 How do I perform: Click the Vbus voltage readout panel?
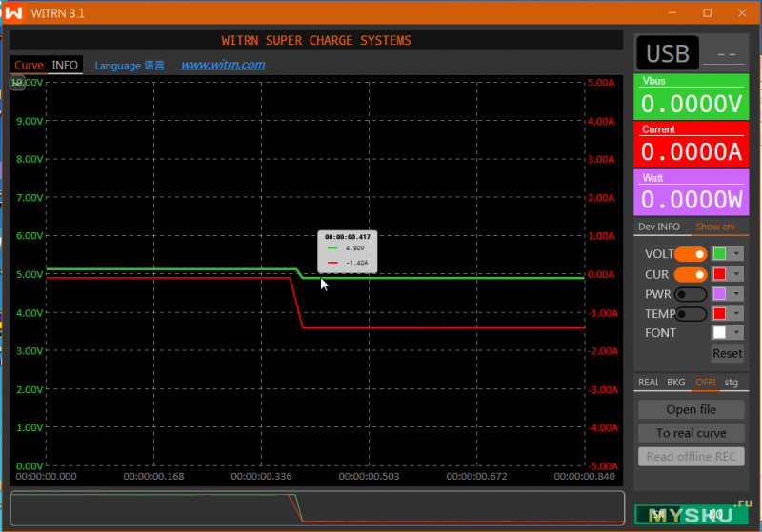(x=692, y=97)
